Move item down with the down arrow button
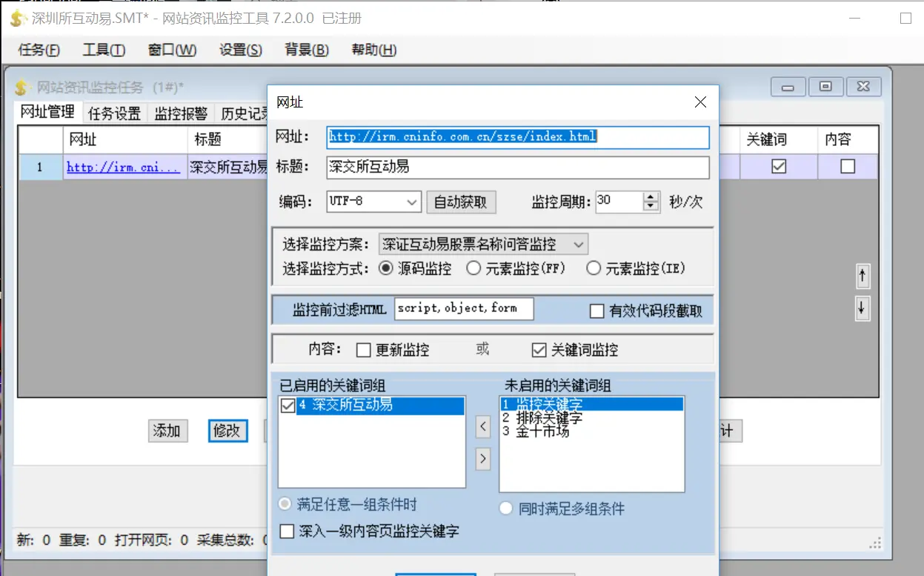This screenshot has height=576, width=924. (x=862, y=308)
